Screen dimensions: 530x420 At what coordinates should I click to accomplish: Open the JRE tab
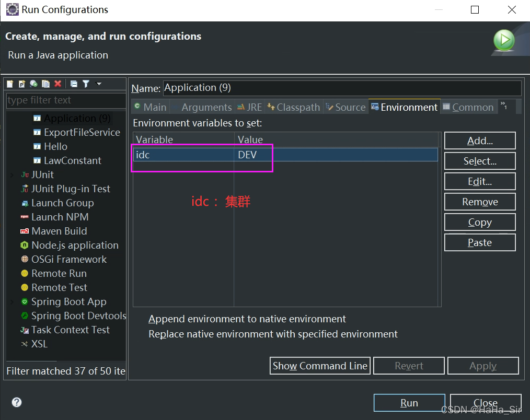tap(250, 107)
